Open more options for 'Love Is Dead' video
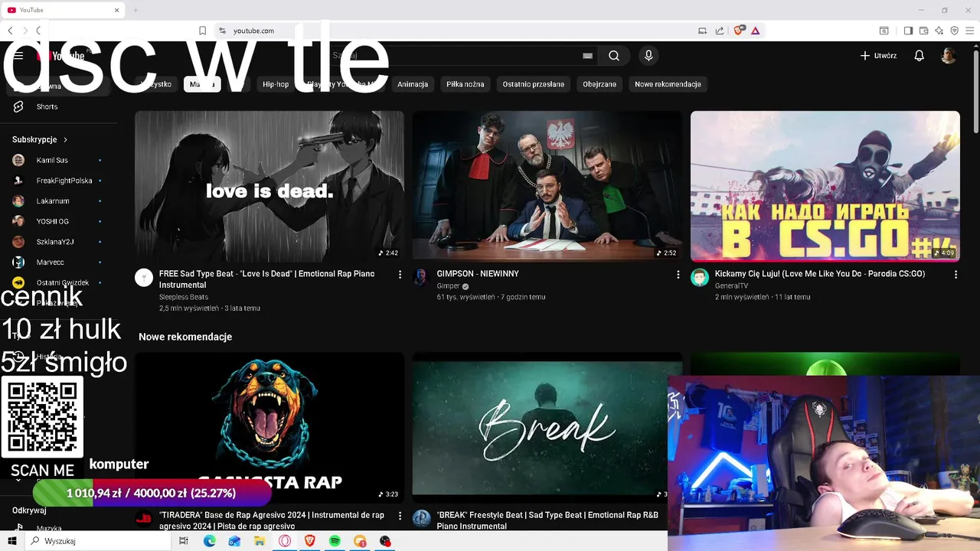 coord(400,274)
